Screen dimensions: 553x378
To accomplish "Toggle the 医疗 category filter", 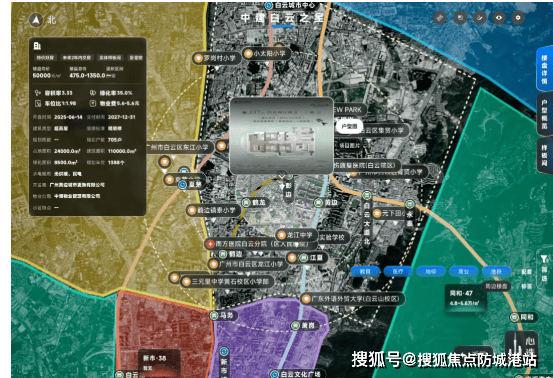I will (398, 272).
